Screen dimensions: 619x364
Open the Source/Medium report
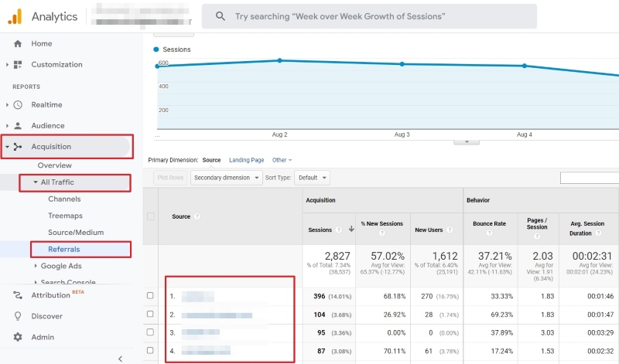point(76,233)
